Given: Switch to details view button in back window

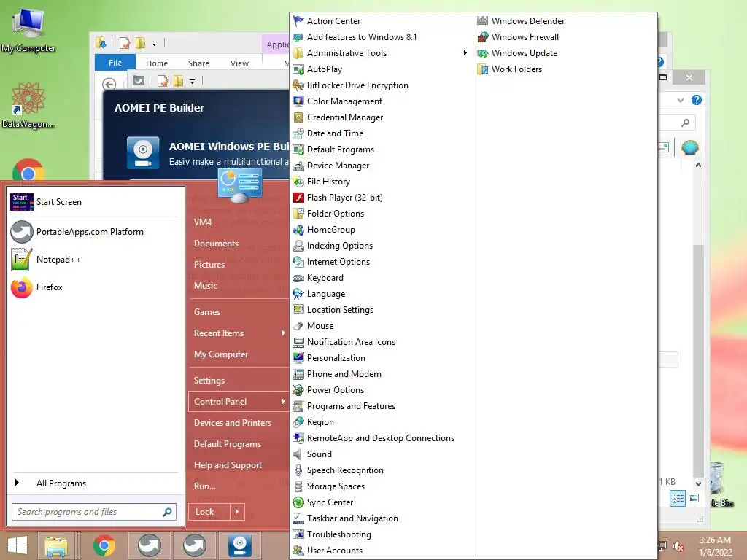Looking at the screenshot, I should pyautogui.click(x=678, y=499).
